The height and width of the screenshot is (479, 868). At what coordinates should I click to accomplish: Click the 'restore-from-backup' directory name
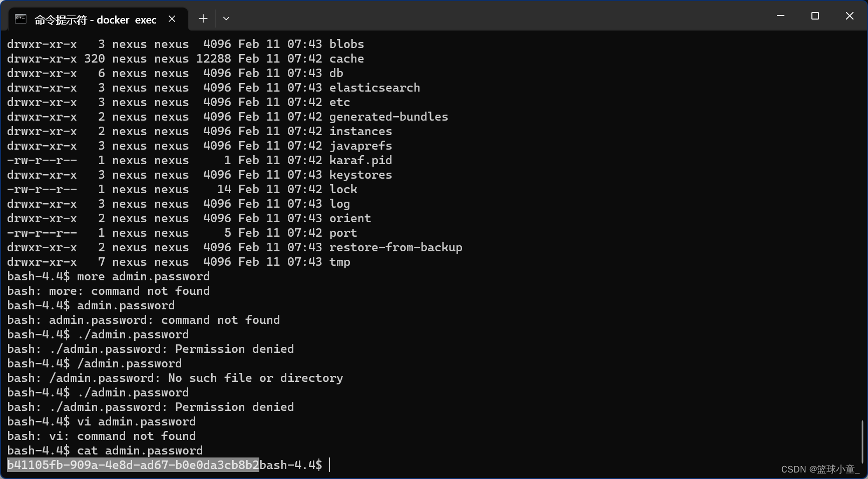[395, 247]
